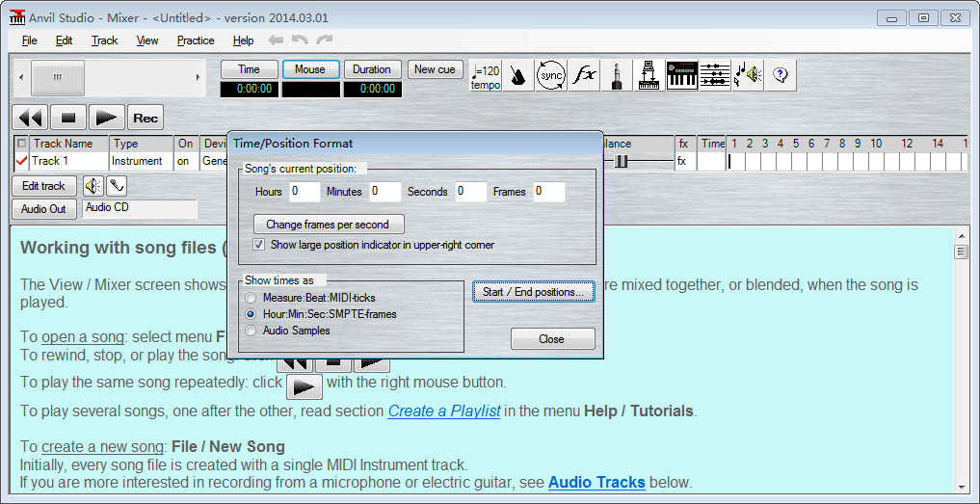This screenshot has width=980, height=504.
Task: Open the Practice menu
Action: click(196, 40)
